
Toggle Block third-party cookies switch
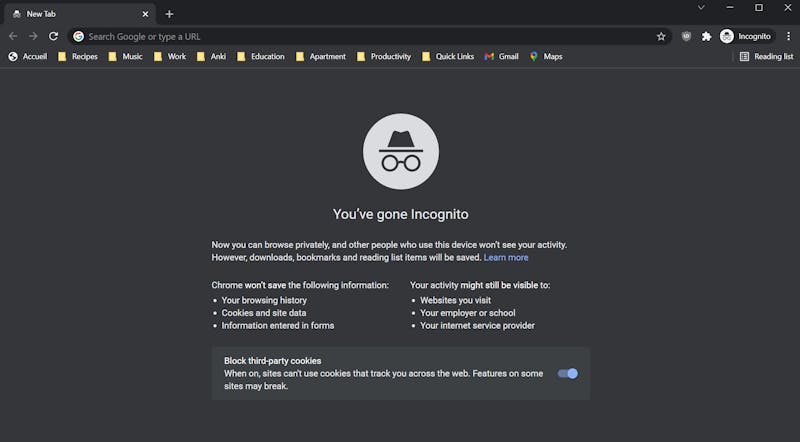coord(567,374)
